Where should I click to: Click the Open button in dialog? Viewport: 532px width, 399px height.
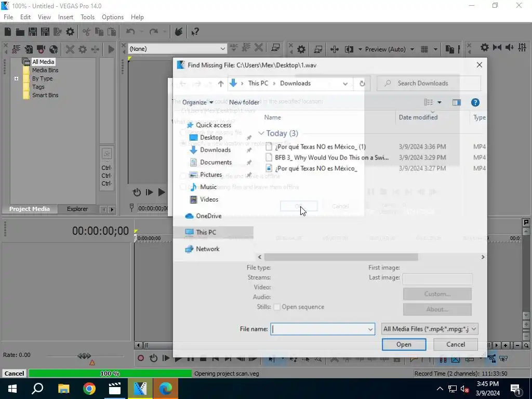coord(404,344)
